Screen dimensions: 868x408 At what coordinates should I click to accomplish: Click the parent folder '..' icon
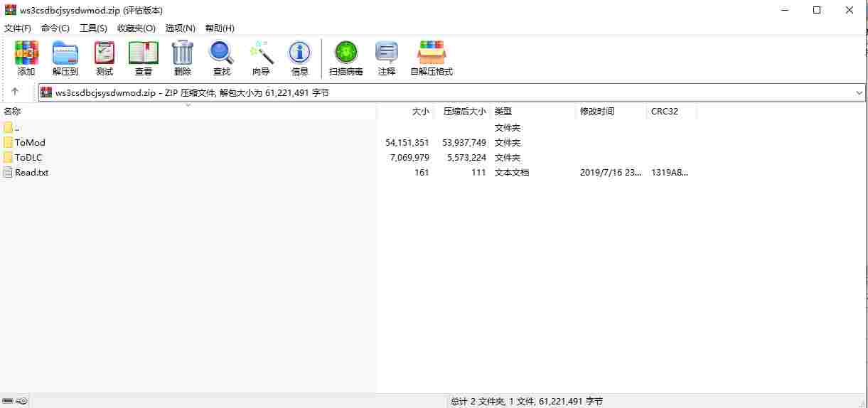(x=9, y=127)
